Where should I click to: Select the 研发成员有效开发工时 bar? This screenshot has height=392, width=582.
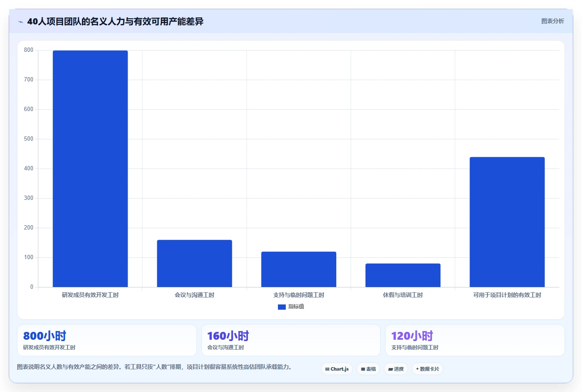coord(90,169)
